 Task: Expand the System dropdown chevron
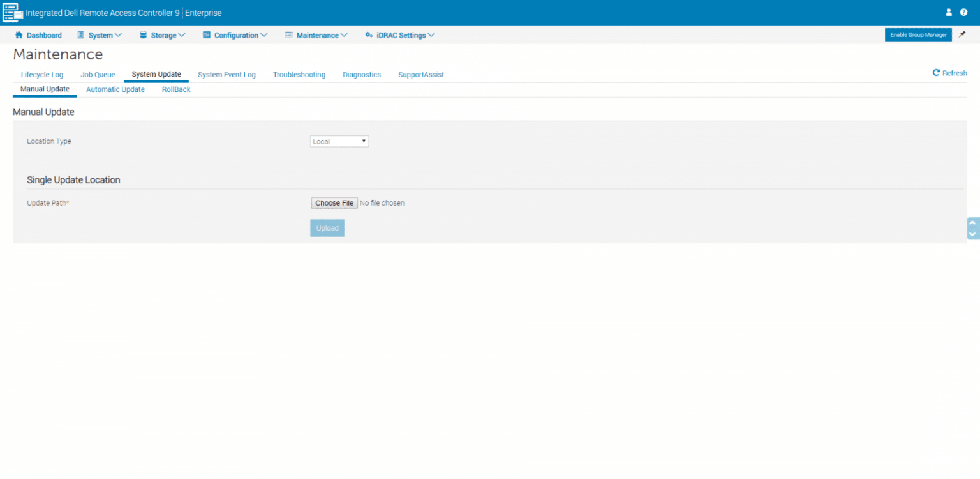click(x=118, y=36)
